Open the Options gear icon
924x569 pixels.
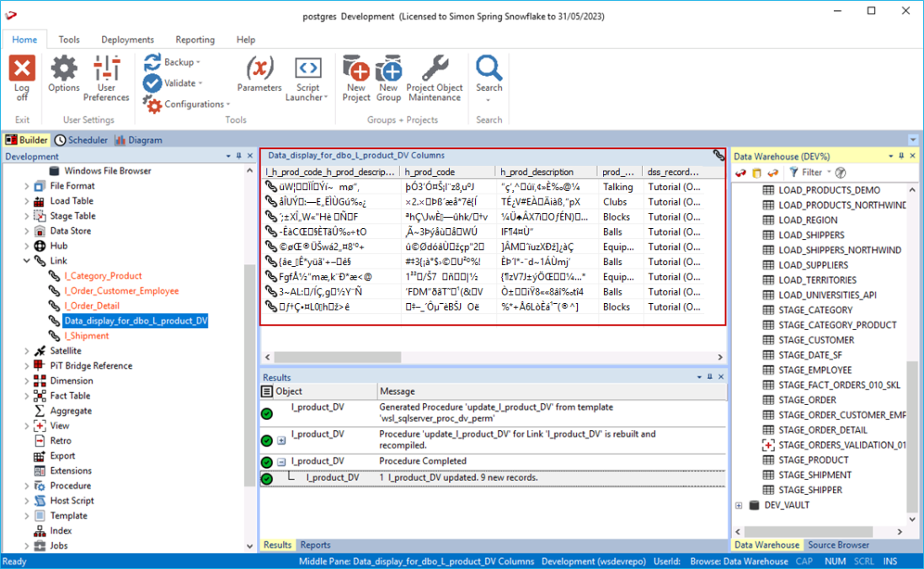[64, 70]
